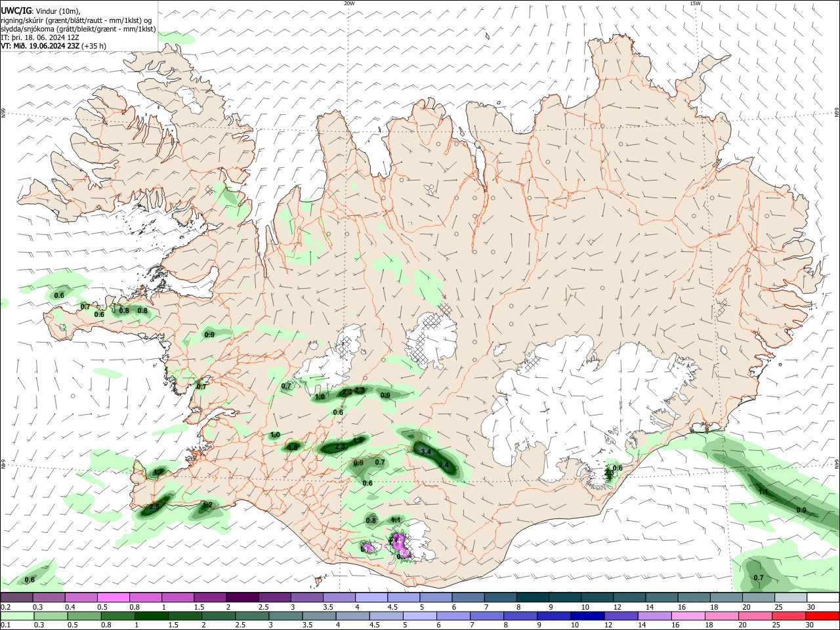Select the pale grey 25–30 swatch in upper legend
Screen dimensions: 840x630
click(x=791, y=597)
